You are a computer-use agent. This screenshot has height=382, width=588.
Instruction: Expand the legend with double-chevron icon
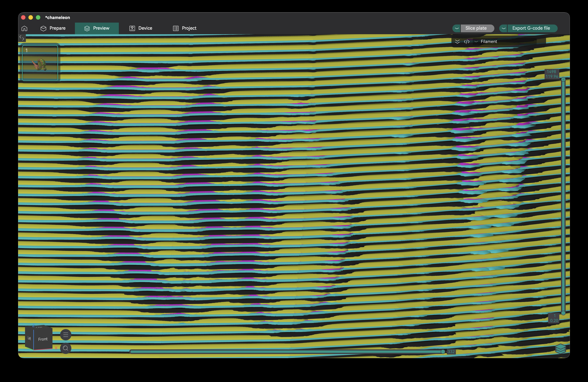pyautogui.click(x=457, y=41)
